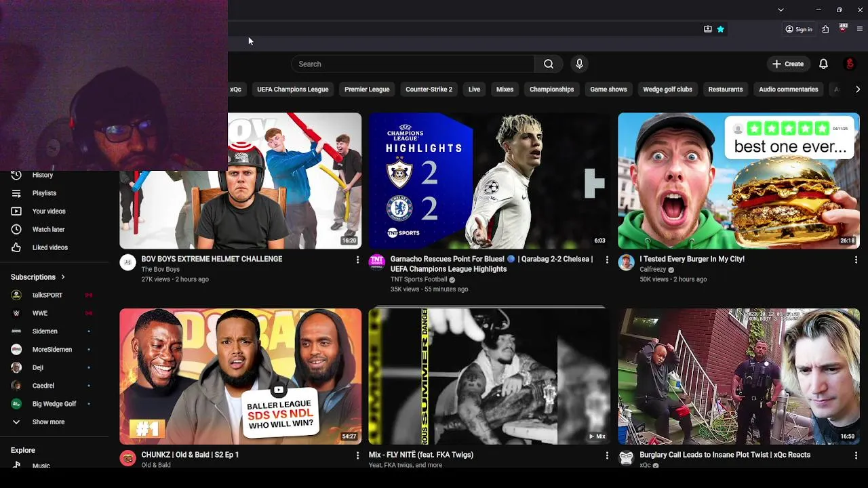Click the Create button
Viewport: 868px width, 488px height.
coord(787,64)
